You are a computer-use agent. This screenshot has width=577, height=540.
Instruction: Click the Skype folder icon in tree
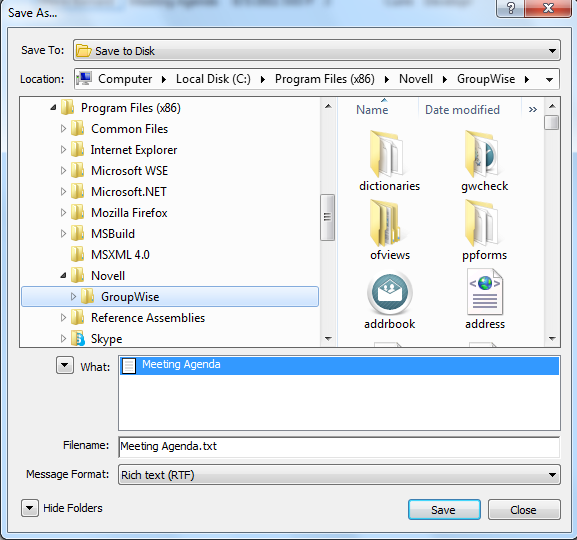coord(78,339)
